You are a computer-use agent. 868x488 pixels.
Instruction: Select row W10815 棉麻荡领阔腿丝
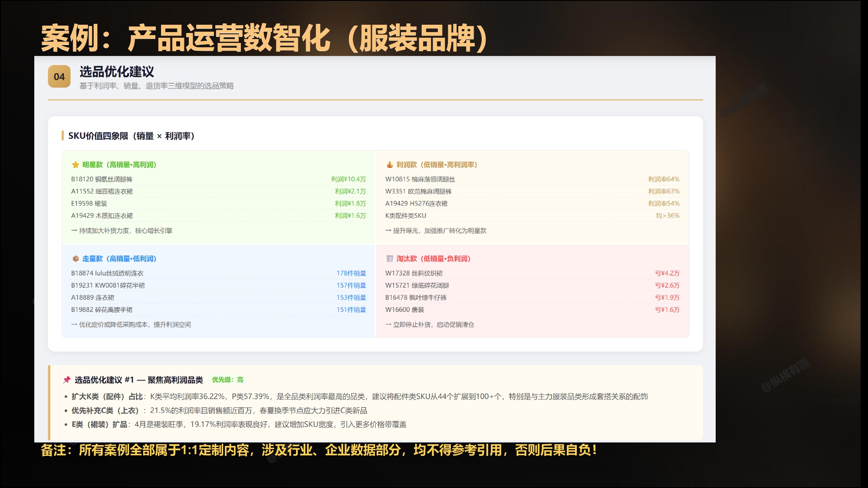click(533, 179)
